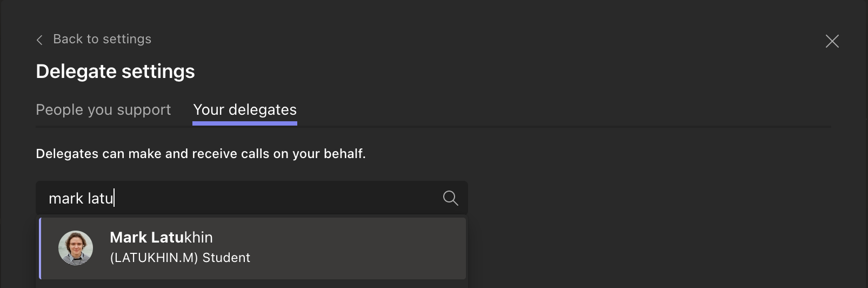Choose the Mark Latukhin name in suggestions

(161, 238)
